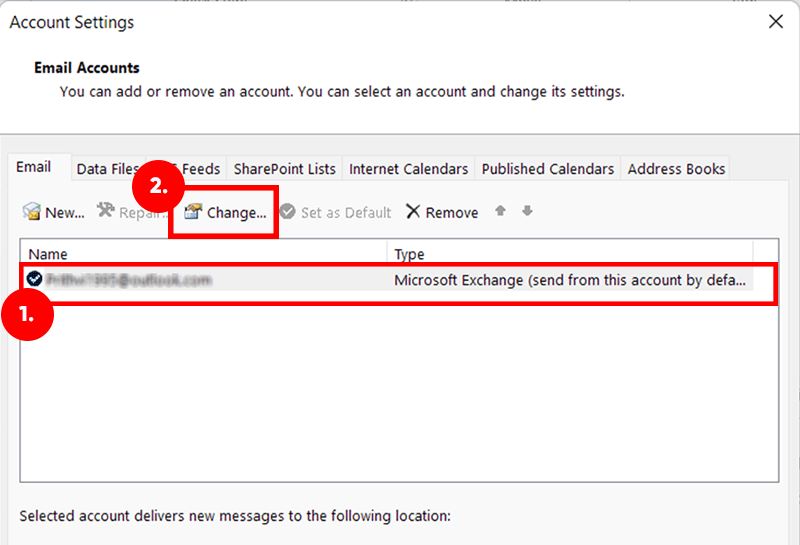Remove the selected account
This screenshot has width=800, height=545.
coord(442,212)
